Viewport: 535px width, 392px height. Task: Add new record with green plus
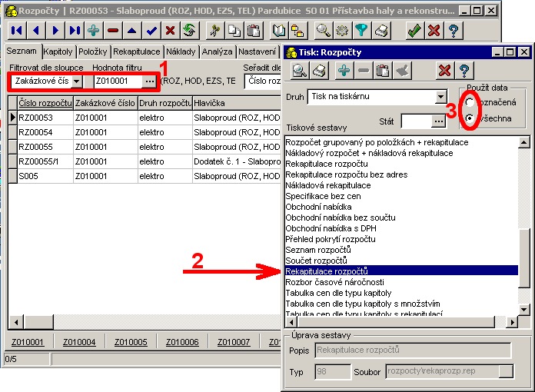(x=94, y=31)
